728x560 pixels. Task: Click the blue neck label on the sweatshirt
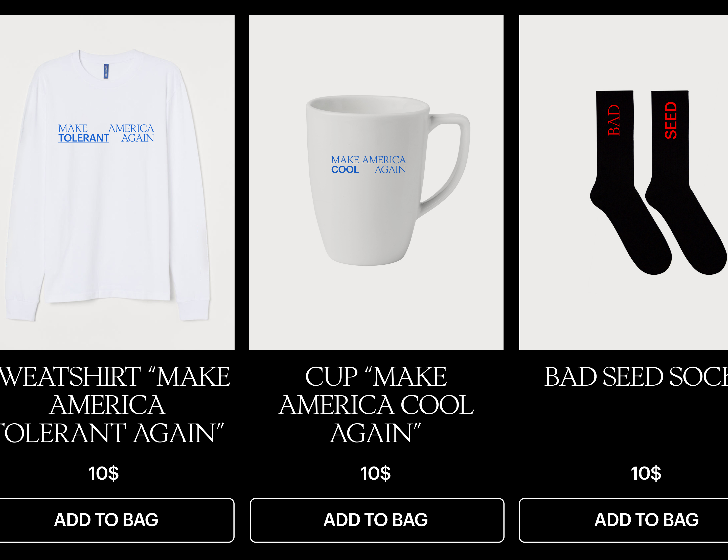coord(106,71)
